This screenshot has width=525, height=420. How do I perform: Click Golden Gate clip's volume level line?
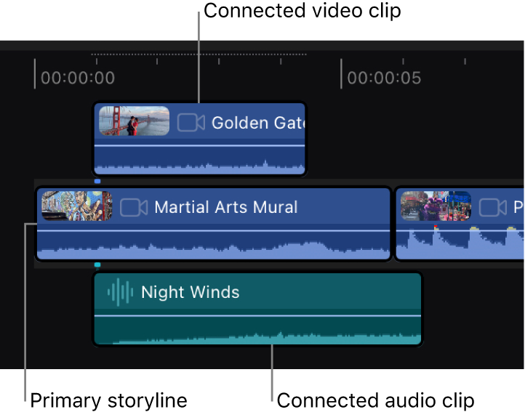pyautogui.click(x=199, y=145)
